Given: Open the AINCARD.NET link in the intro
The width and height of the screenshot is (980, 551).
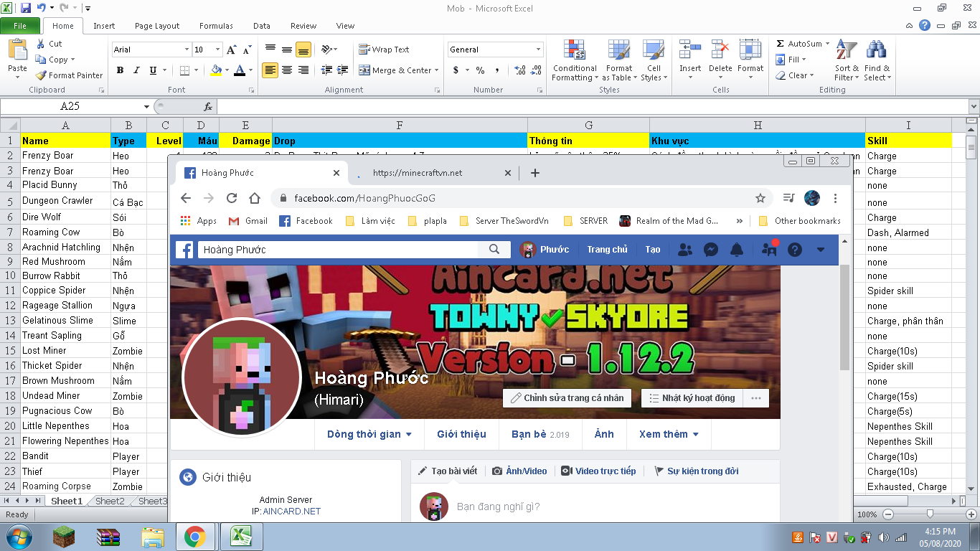Looking at the screenshot, I should pos(291,512).
